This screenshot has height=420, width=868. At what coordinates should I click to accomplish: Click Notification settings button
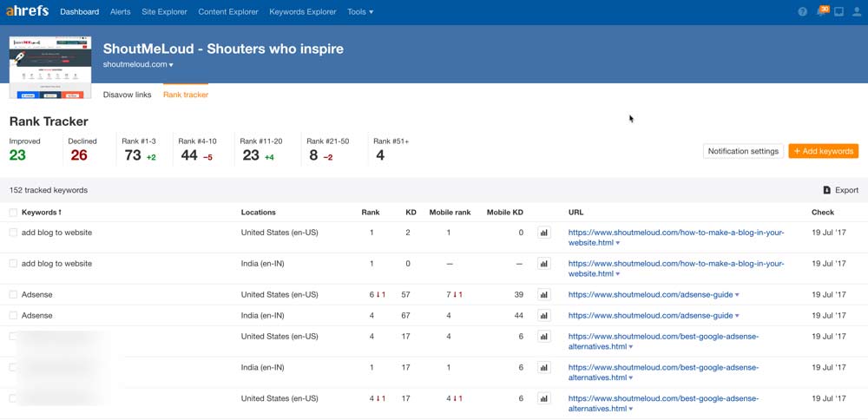click(744, 151)
